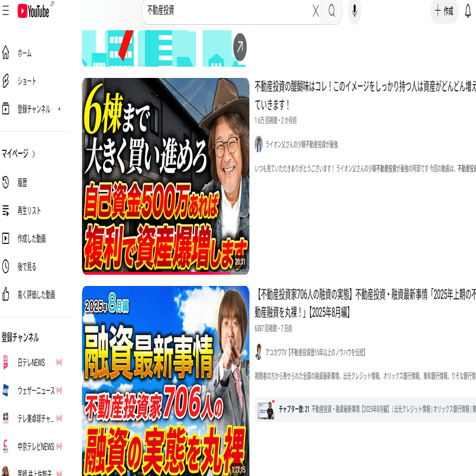Click the 日テレNEWS channel avatar icon
The image size is (476, 476).
[6, 362]
